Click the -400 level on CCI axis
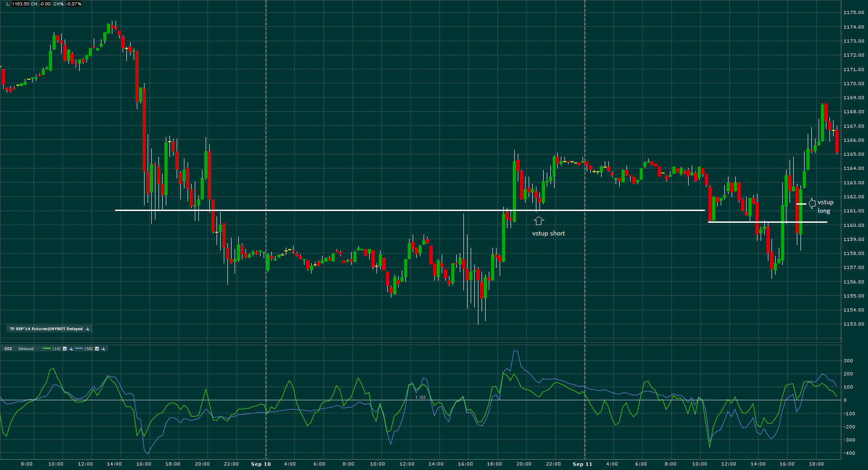The height and width of the screenshot is (470, 868). (849, 453)
